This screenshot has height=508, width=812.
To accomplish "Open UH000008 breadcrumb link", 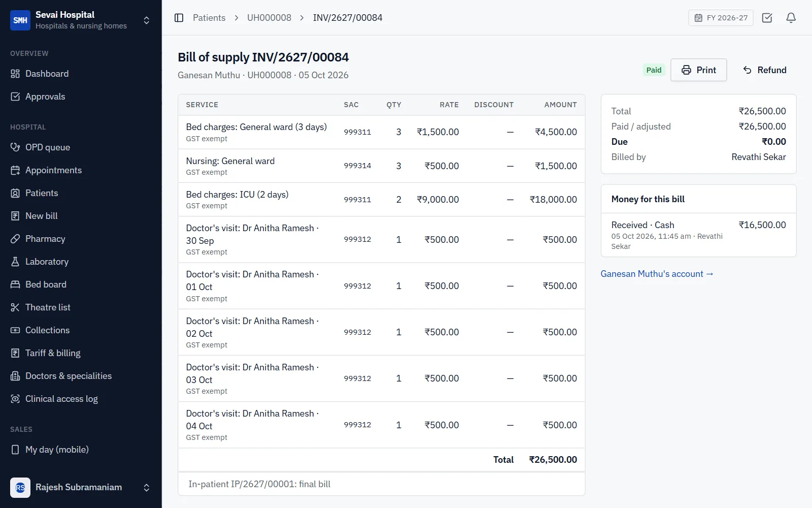I will [269, 18].
